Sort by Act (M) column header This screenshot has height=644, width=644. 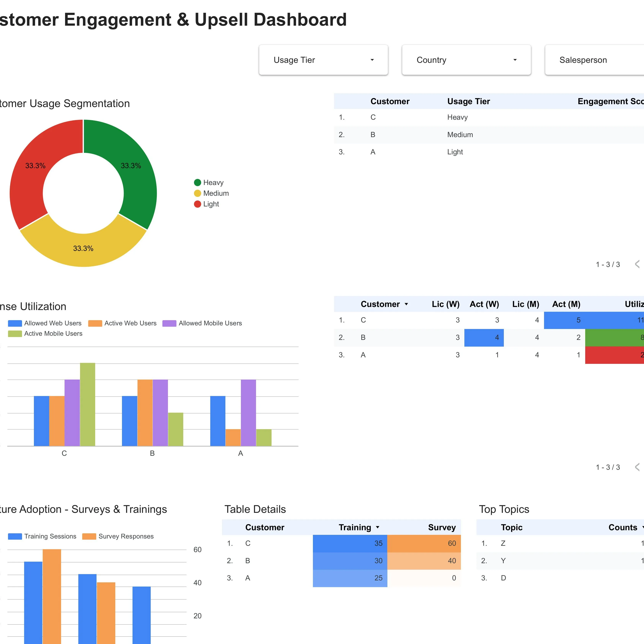pyautogui.click(x=566, y=304)
